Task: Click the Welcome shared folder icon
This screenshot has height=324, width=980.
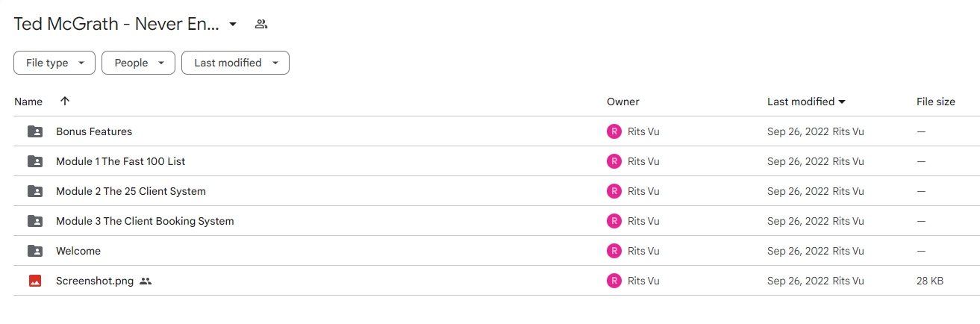Action: pyautogui.click(x=35, y=251)
